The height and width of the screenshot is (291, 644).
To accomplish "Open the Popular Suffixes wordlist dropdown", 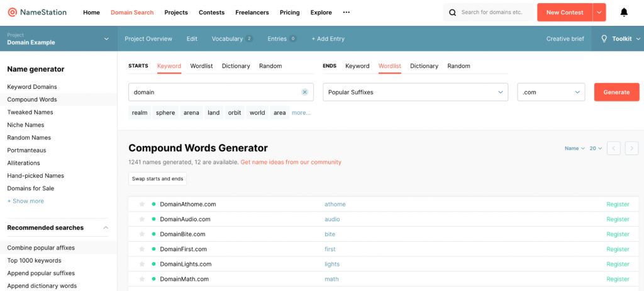I will (x=416, y=92).
